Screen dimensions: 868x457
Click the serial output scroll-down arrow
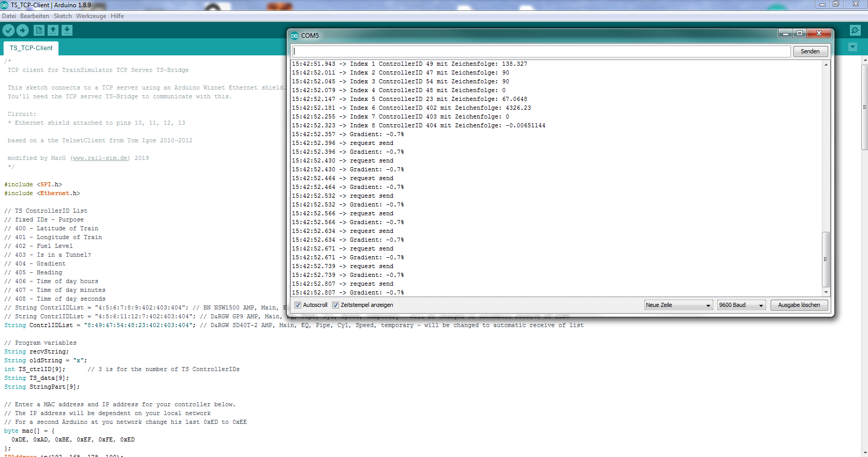[826, 292]
